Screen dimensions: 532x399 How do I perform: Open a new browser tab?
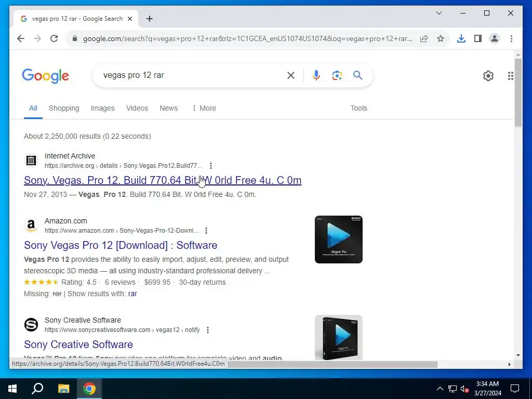tap(150, 19)
